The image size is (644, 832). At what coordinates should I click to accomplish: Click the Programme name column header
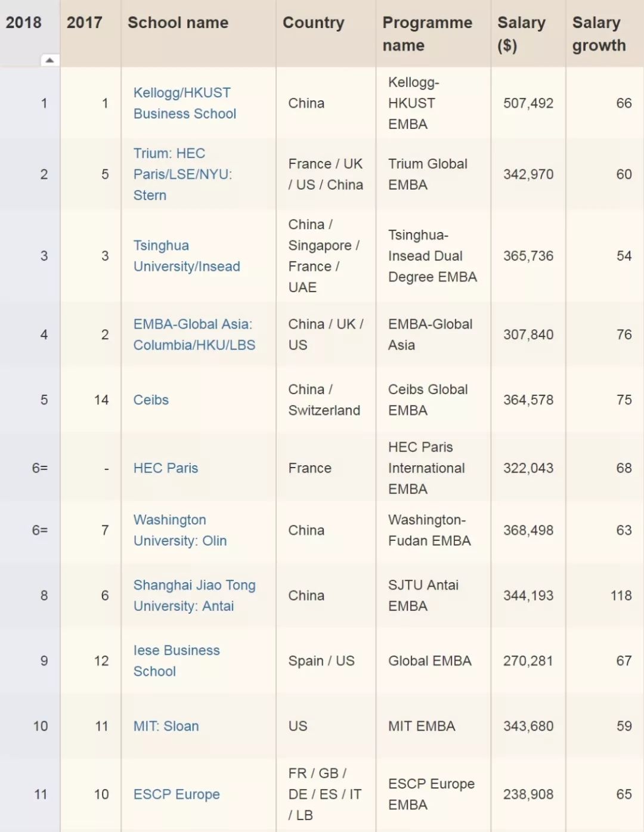(x=427, y=33)
